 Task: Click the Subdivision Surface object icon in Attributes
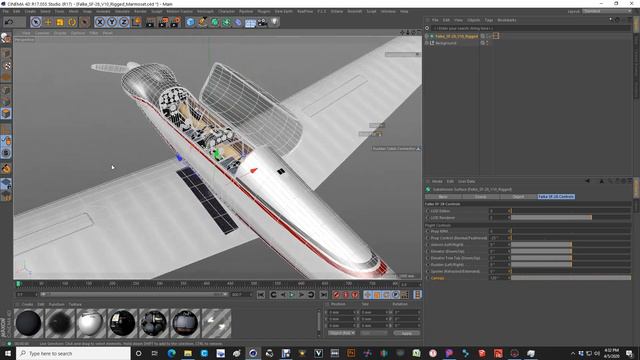click(x=428, y=189)
